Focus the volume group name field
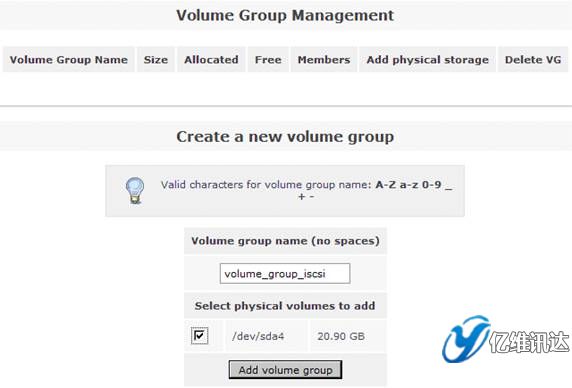572x388 pixels. coord(285,273)
